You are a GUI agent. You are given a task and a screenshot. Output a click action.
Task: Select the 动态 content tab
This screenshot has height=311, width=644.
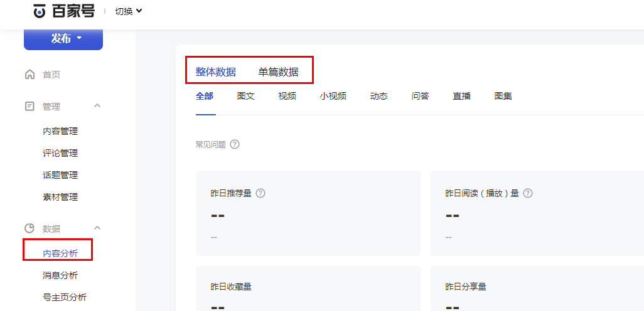[378, 97]
